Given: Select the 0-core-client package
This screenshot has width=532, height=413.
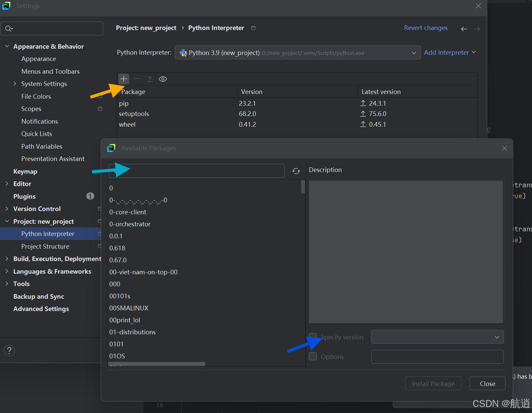Looking at the screenshot, I should coord(128,212).
